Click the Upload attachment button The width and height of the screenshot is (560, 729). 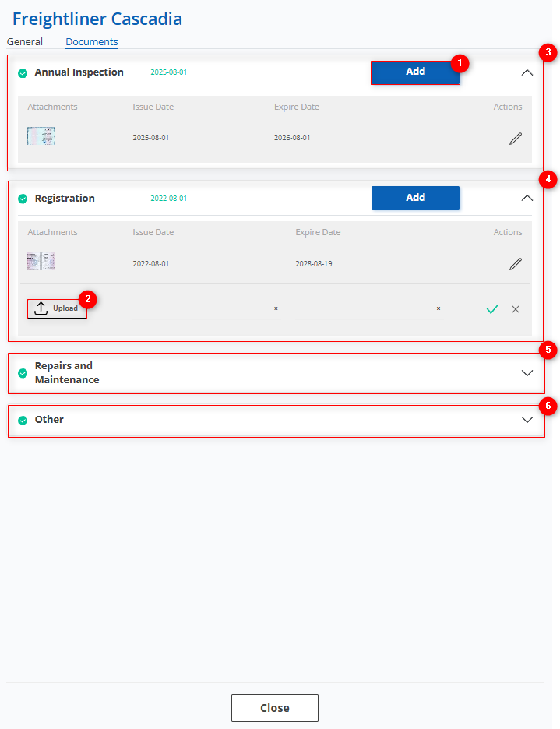coord(58,308)
